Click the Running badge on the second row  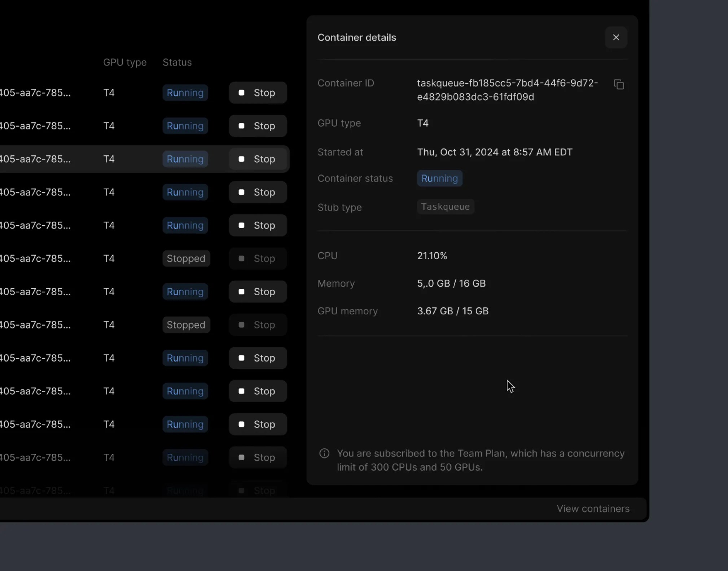coord(185,126)
